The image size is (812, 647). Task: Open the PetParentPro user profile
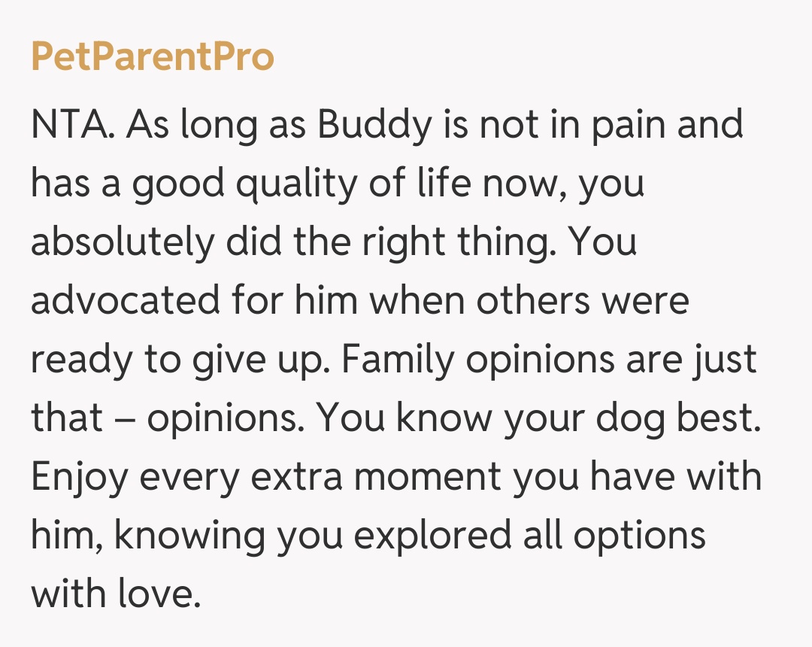point(153,57)
